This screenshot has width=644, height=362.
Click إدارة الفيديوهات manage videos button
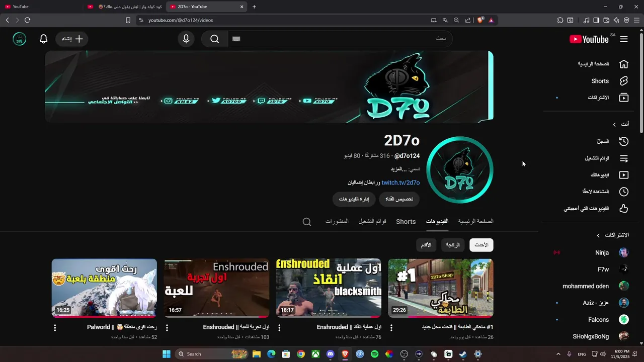click(354, 199)
